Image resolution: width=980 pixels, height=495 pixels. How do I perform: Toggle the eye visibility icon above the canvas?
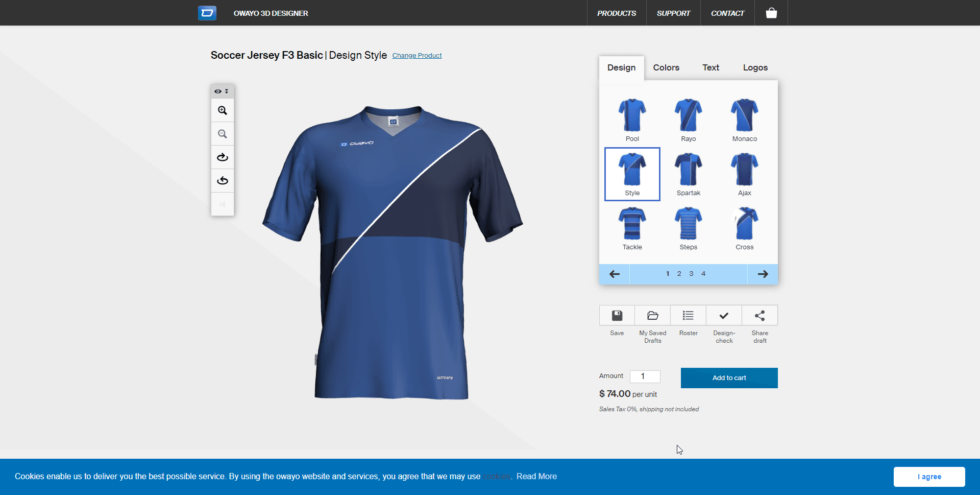tap(218, 91)
